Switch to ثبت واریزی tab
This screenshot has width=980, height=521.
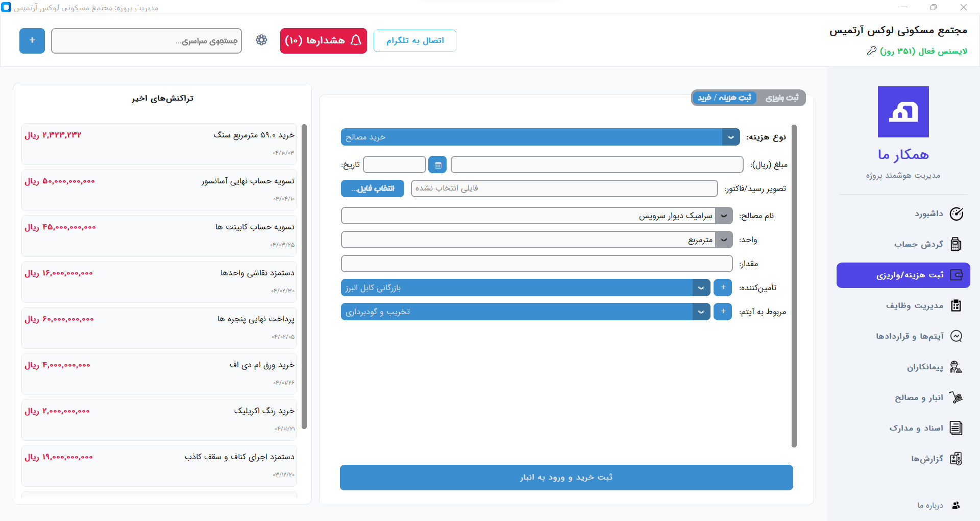pos(781,98)
